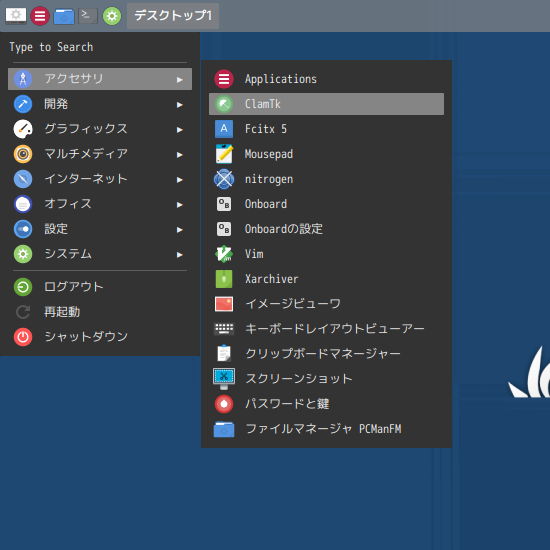
Task: Expand the マルチメディア submenu arrow
Action: pyautogui.click(x=180, y=155)
